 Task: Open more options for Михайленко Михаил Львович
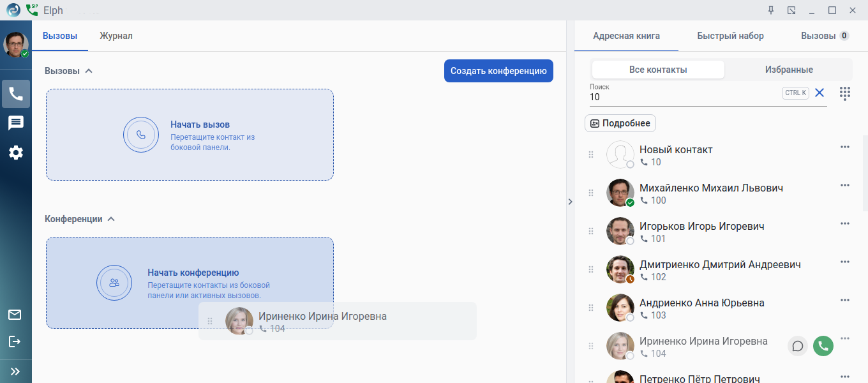tap(845, 185)
